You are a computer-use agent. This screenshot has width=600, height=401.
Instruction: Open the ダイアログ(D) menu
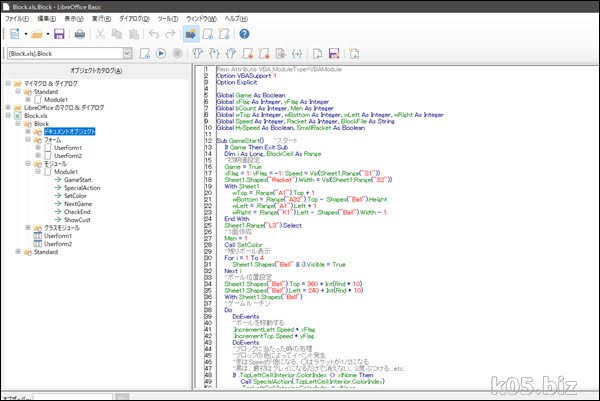[x=134, y=18]
